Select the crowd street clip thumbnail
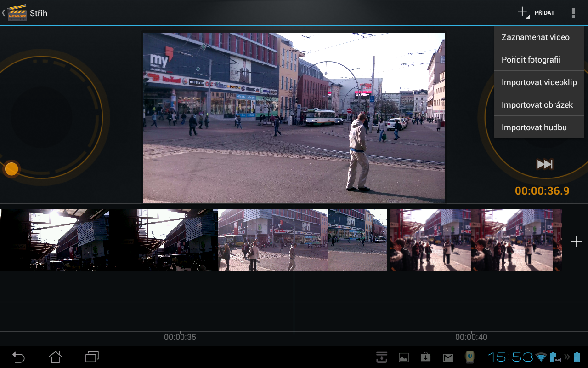The image size is (588, 368). click(475, 240)
